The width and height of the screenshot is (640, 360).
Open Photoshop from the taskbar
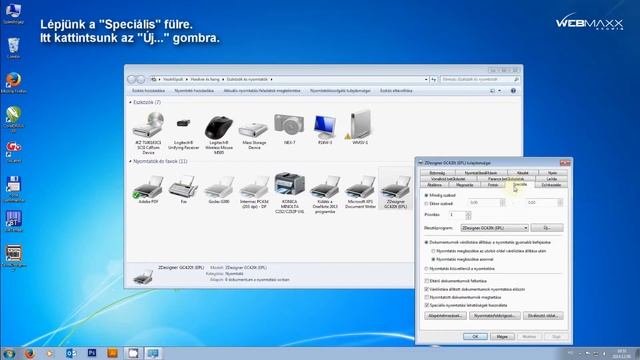click(x=92, y=353)
